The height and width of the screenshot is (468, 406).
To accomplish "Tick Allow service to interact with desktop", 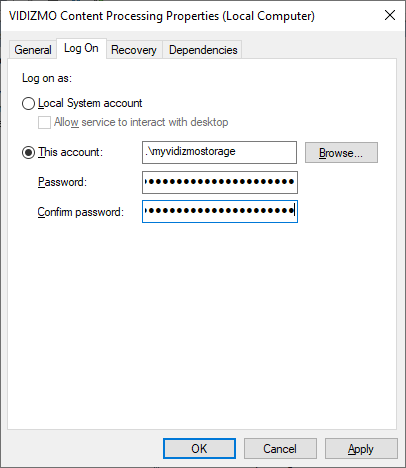I will (44, 122).
